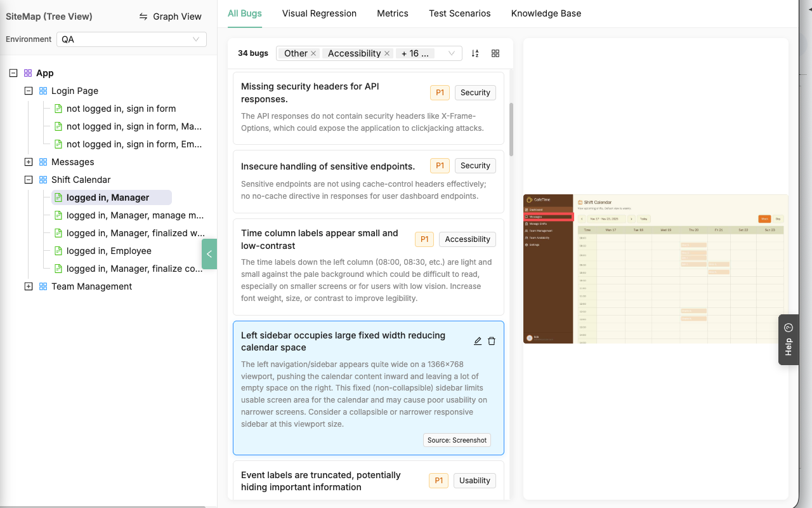Click the bug list vertical scrollbar
The width and height of the screenshot is (812, 508).
[x=511, y=130]
